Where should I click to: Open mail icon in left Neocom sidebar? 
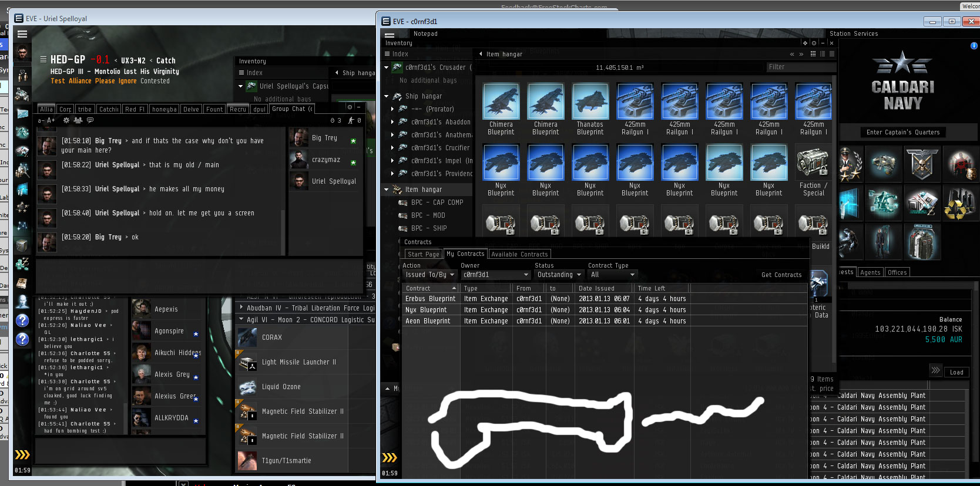click(22, 113)
